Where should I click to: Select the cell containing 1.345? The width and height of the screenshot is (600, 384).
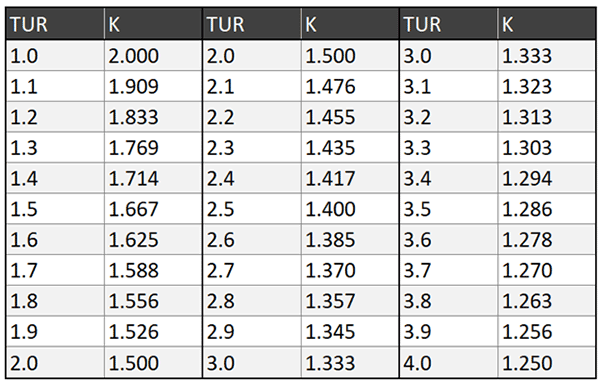coord(350,332)
